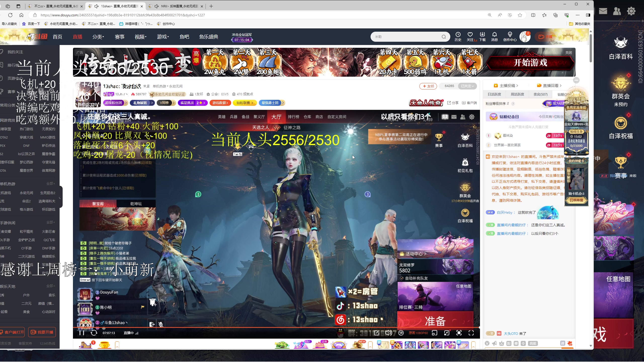
Task: Click the search magnifier icon
Action: point(444,37)
